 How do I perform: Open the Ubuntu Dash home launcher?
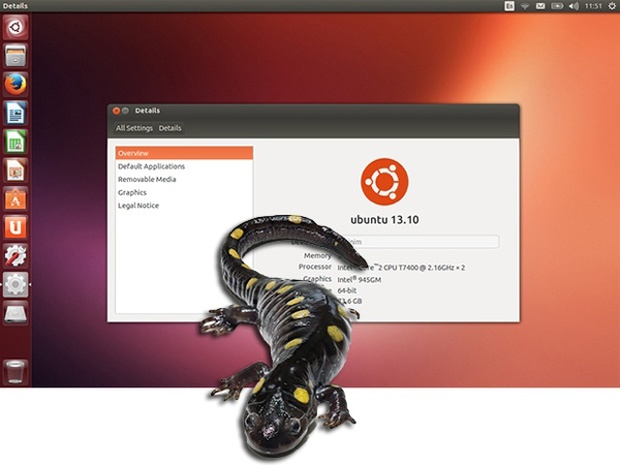coord(15,27)
